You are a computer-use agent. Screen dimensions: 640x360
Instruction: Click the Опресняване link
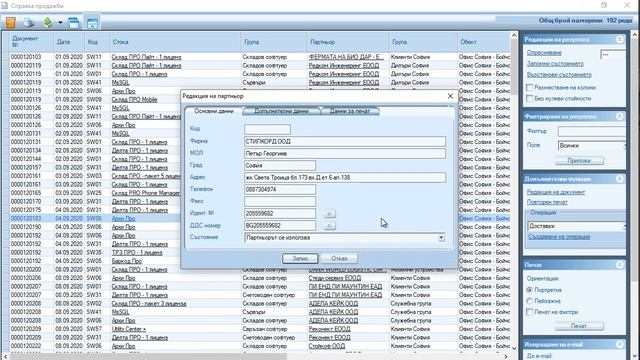pos(544,53)
